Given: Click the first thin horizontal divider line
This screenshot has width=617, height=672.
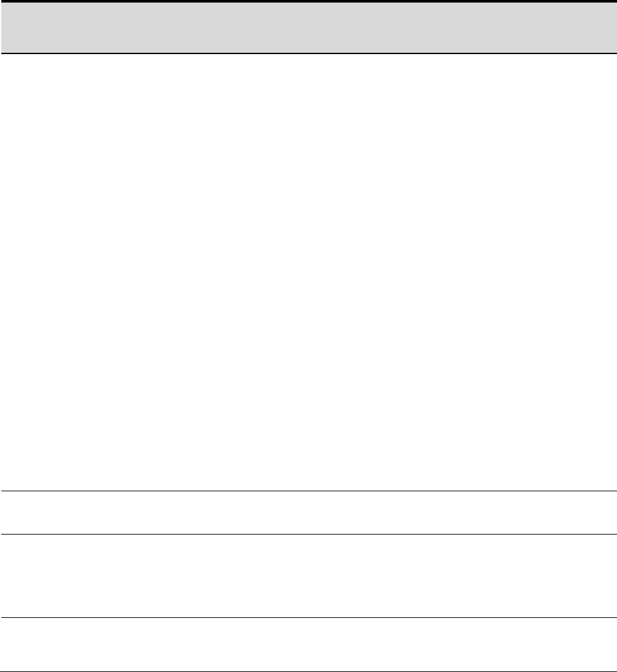Looking at the screenshot, I should pyautogui.click(x=308, y=491).
